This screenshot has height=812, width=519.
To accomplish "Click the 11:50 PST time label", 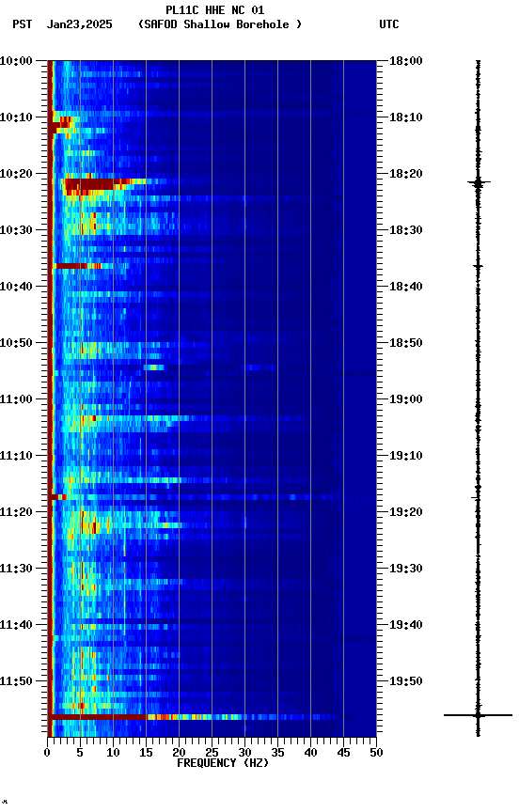I will (16, 681).
